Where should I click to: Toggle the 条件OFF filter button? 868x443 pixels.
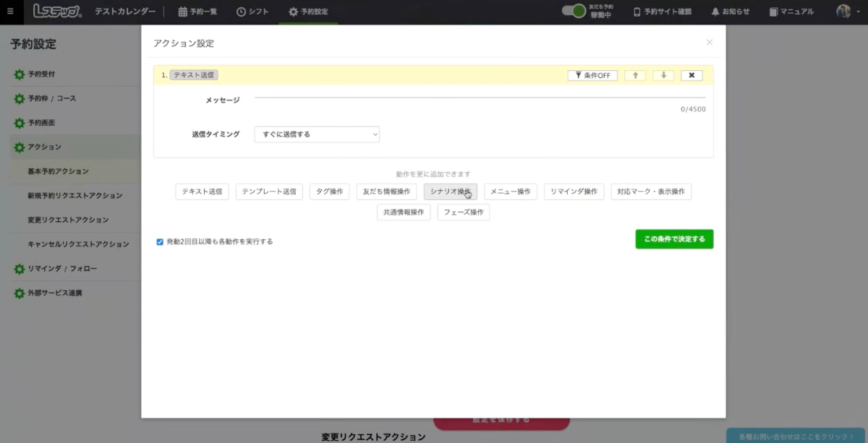(592, 75)
